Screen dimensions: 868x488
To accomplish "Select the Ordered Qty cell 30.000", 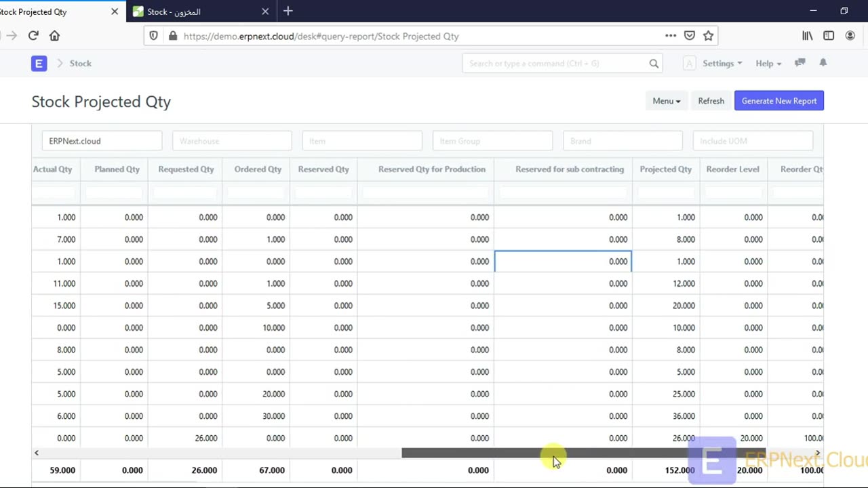I will (256, 416).
